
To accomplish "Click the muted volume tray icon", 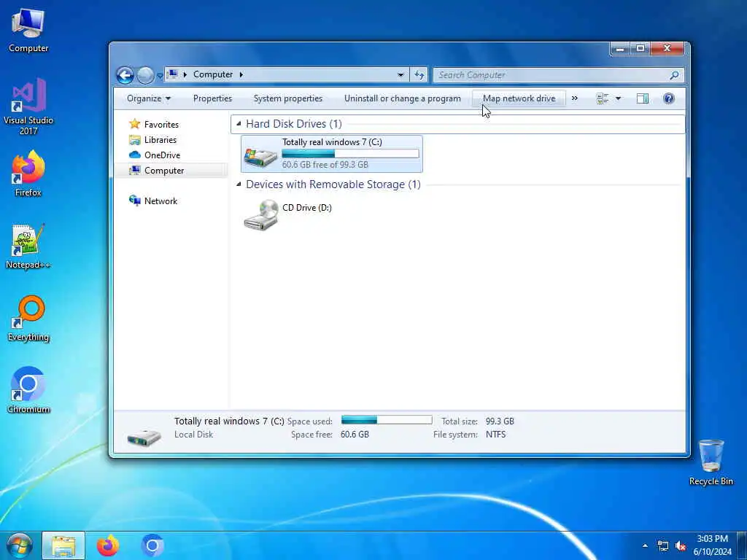I will (681, 545).
